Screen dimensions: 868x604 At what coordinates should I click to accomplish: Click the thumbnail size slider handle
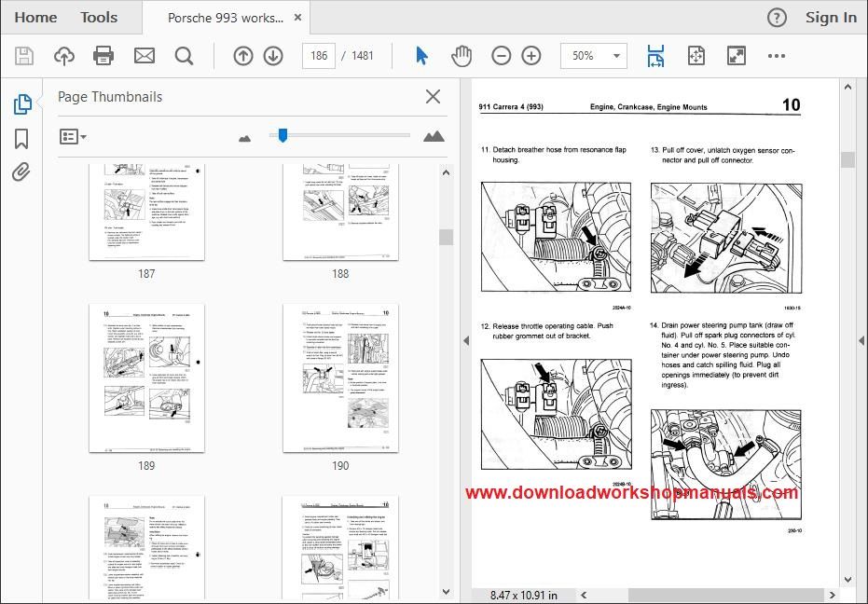coord(282,136)
